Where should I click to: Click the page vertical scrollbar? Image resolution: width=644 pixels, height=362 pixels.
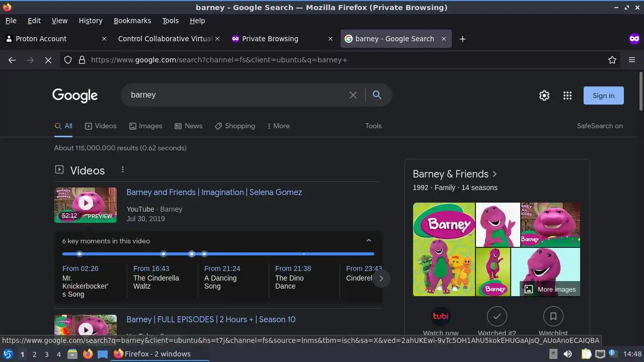point(640,90)
